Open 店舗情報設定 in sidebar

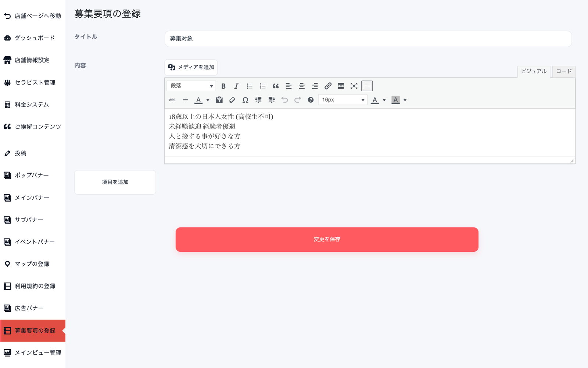(33, 60)
